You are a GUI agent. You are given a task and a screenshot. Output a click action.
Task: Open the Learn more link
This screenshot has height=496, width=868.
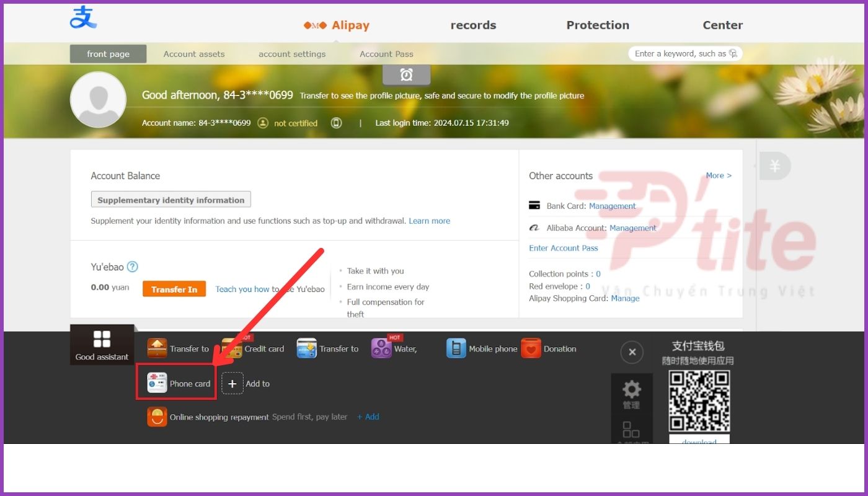(430, 221)
